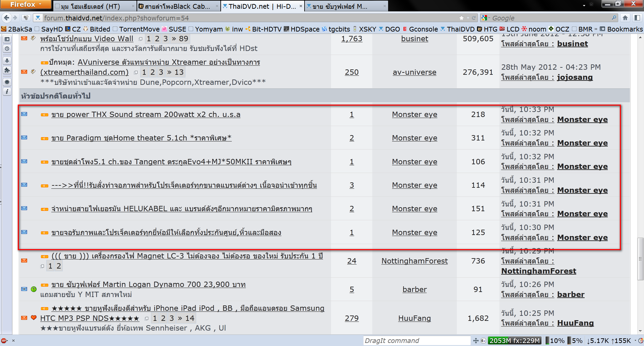Close the add-on bar with the x
The image size is (644, 346).
(x=13, y=341)
